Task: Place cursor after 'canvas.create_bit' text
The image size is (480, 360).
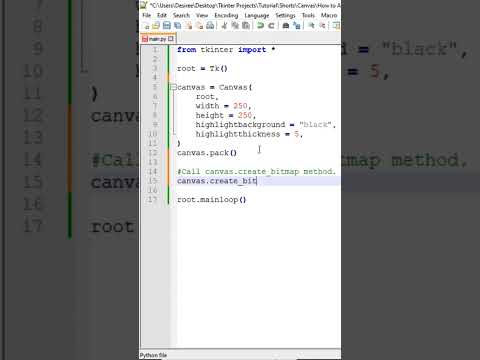Action: [x=257, y=181]
